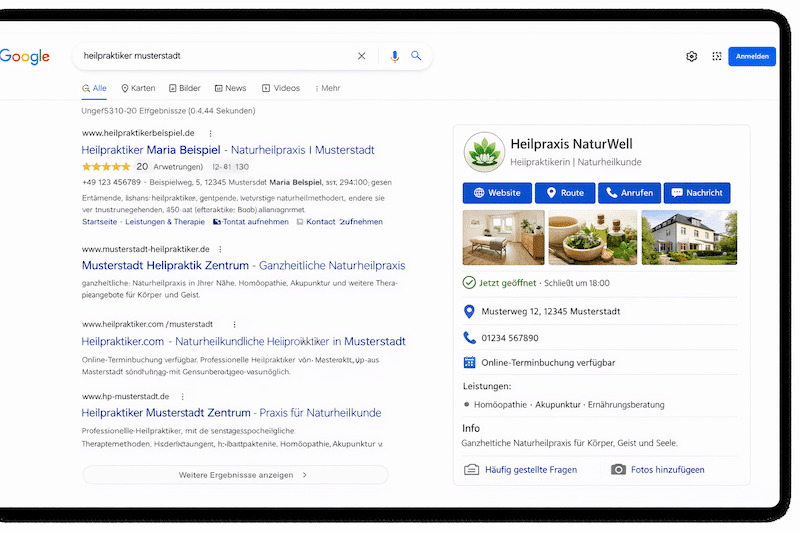This screenshot has width=800, height=533.
Task: Click the calendar icon for Online-Terminbuchung
Action: tap(469, 363)
